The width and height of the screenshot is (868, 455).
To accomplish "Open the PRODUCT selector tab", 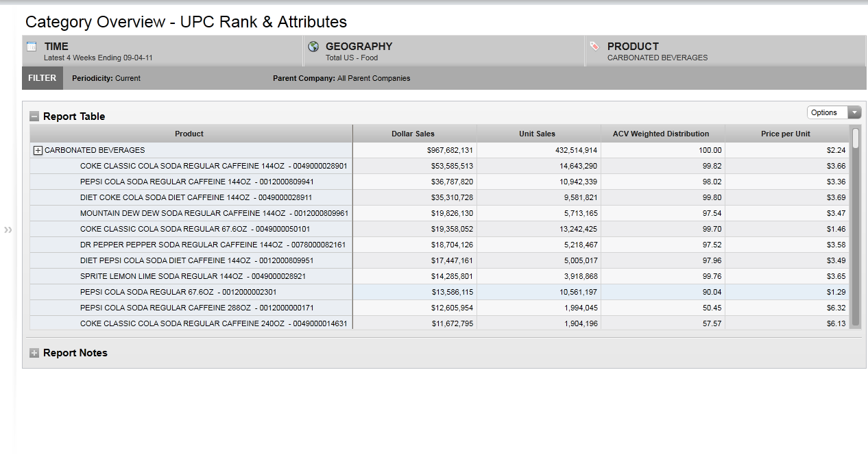I will tap(725, 51).
